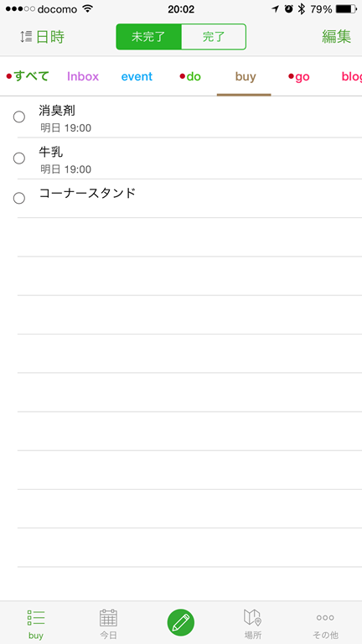Open the 場所 map icon
Image resolution: width=362 pixels, height=644 pixels.
[253, 617]
